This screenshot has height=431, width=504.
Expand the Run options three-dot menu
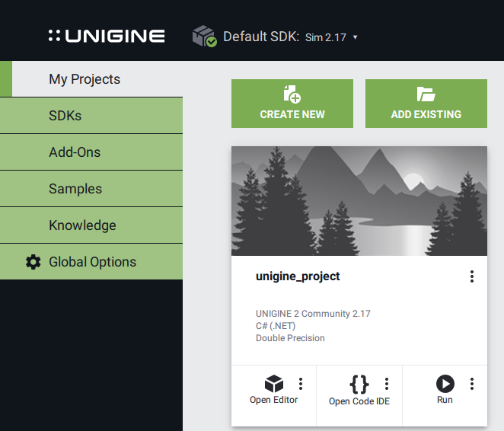pyautogui.click(x=472, y=384)
